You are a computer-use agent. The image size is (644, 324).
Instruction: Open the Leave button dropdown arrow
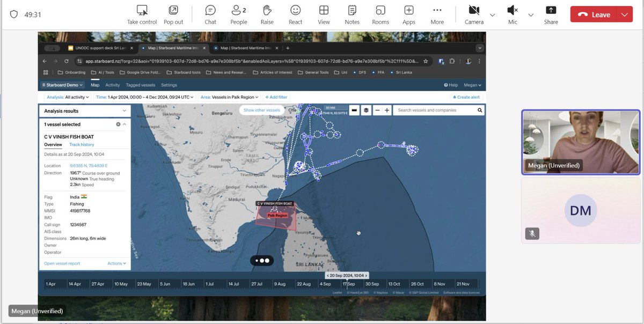[624, 14]
